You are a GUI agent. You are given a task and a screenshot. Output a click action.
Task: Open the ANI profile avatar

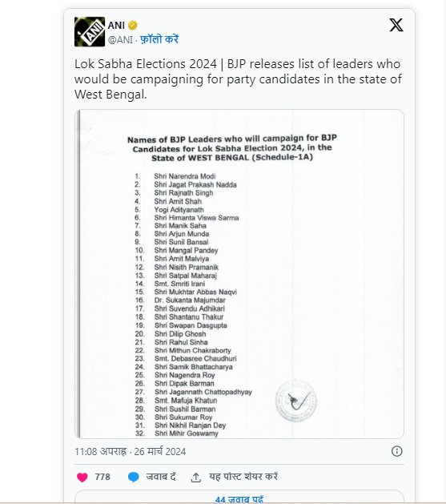[90, 32]
